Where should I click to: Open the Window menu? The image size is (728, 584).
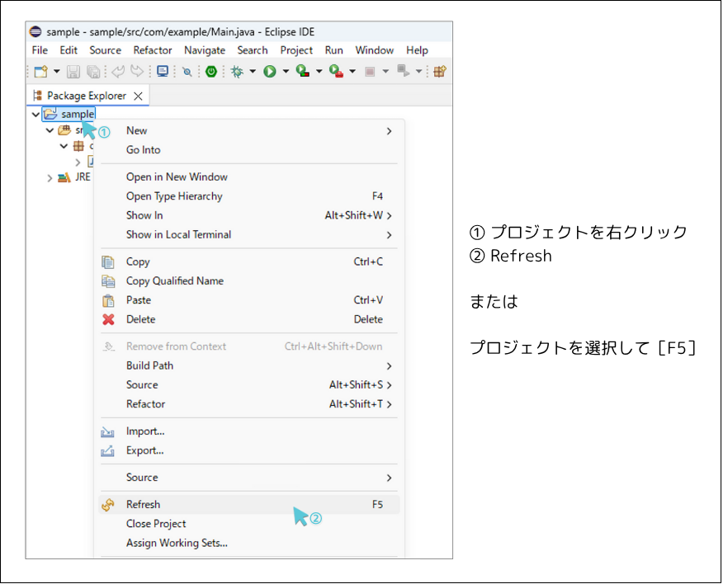point(375,50)
